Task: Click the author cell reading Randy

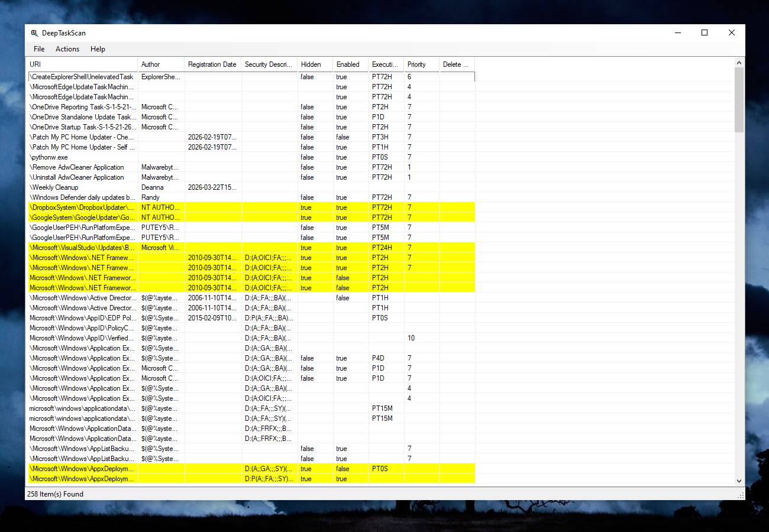Action: pyautogui.click(x=161, y=197)
